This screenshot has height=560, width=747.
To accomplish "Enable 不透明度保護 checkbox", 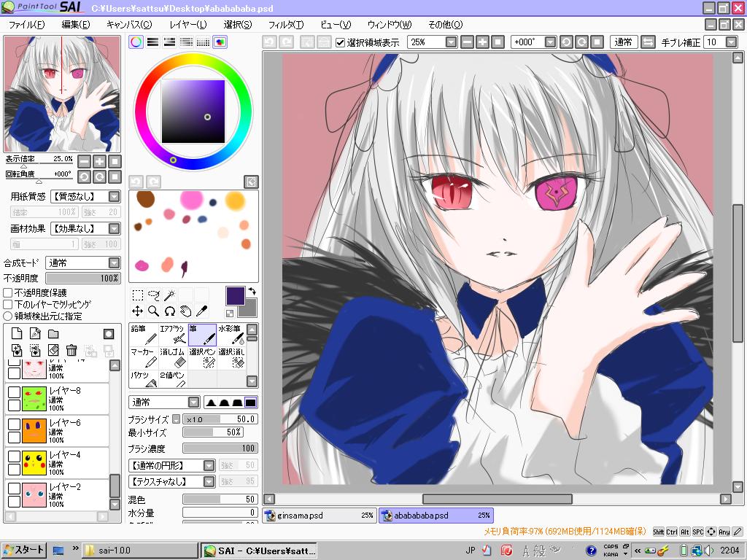I will pos(7,293).
